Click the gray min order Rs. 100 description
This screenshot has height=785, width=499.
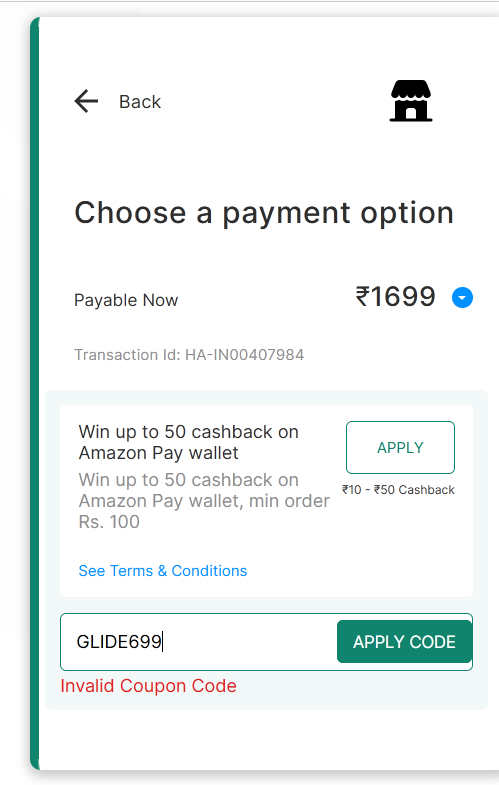point(204,501)
